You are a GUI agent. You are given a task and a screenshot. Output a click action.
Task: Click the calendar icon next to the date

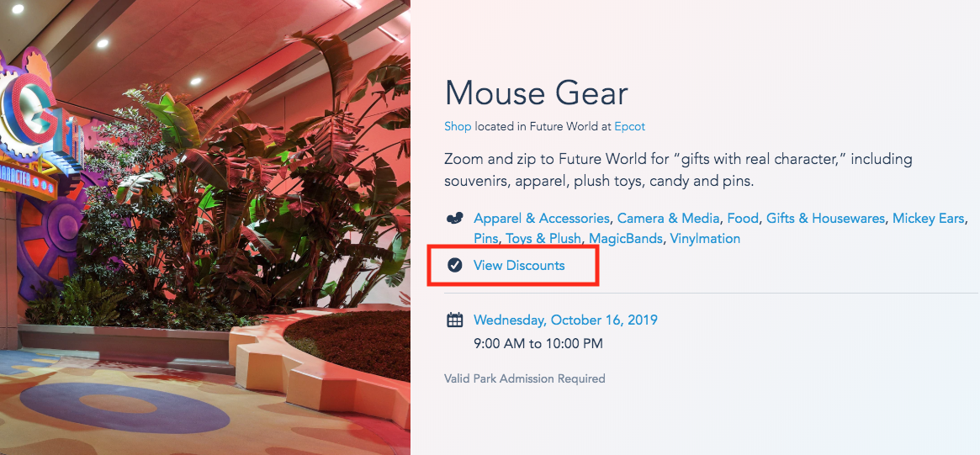pyautogui.click(x=455, y=320)
